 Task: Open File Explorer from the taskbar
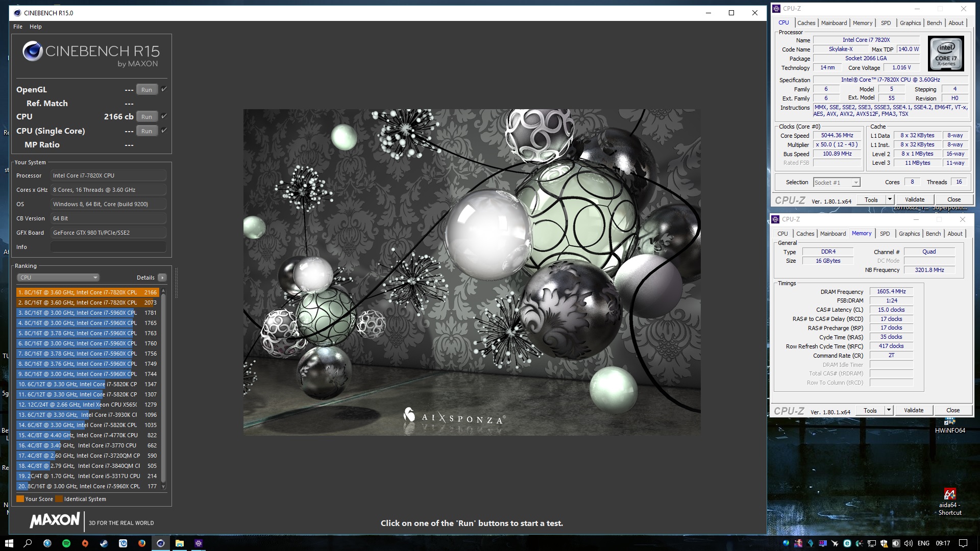click(x=180, y=543)
